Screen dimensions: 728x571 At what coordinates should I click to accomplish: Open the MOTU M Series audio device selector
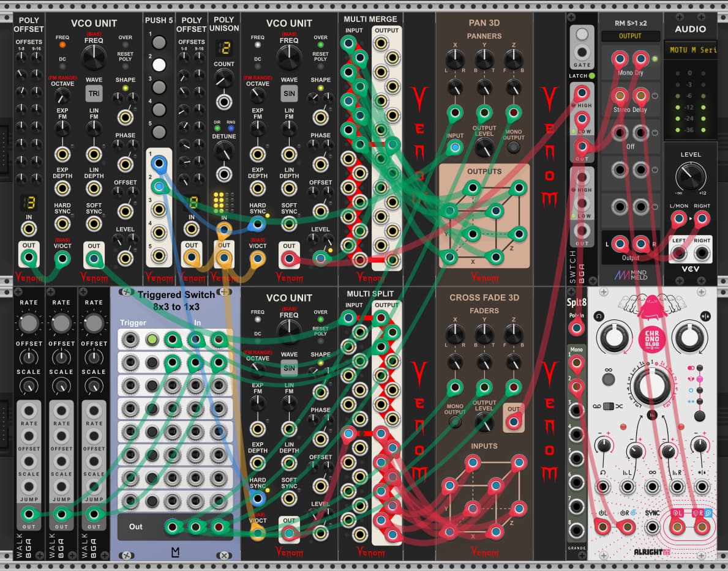point(690,50)
